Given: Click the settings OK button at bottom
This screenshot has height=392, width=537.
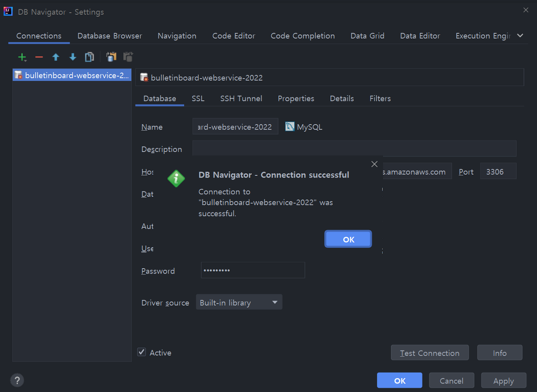Looking at the screenshot, I should [399, 381].
